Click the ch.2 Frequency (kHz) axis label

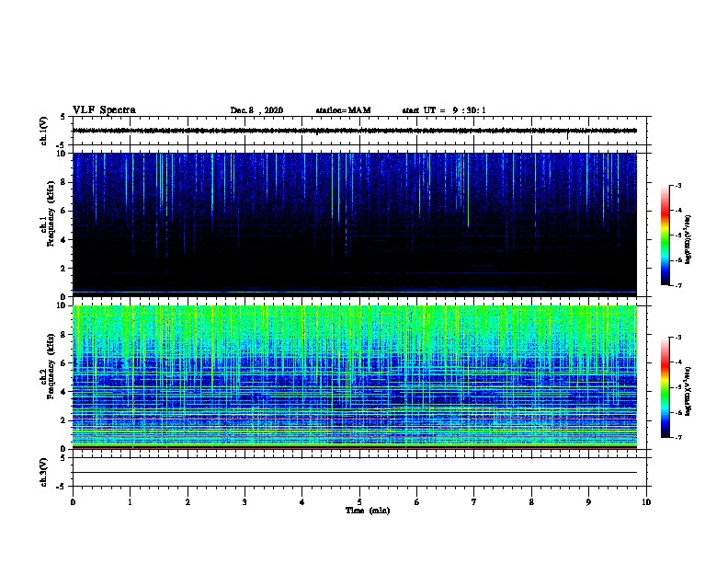(x=48, y=366)
